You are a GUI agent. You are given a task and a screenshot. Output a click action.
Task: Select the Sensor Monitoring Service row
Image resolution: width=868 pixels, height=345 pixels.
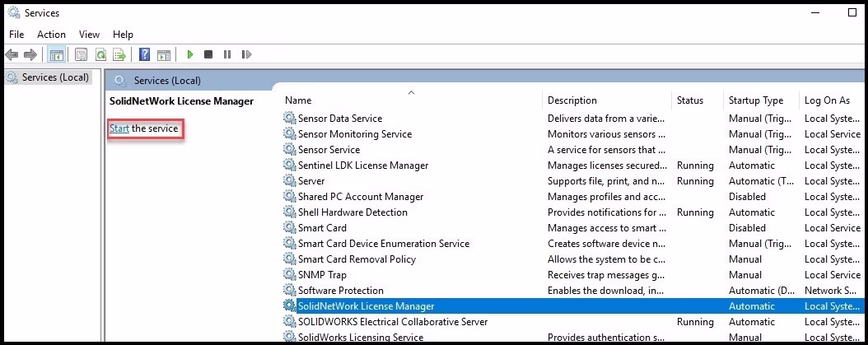point(572,134)
